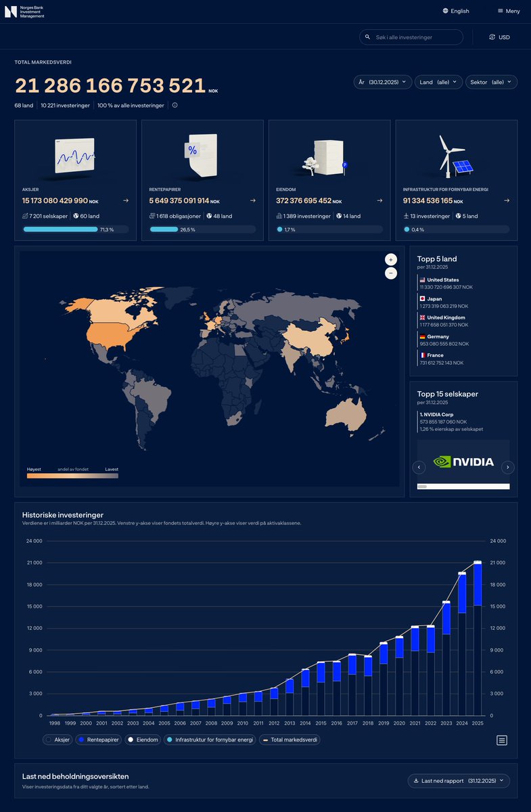Click the United Kingdom flag in Topp 5 land
This screenshot has height=812, width=531.
422,317
